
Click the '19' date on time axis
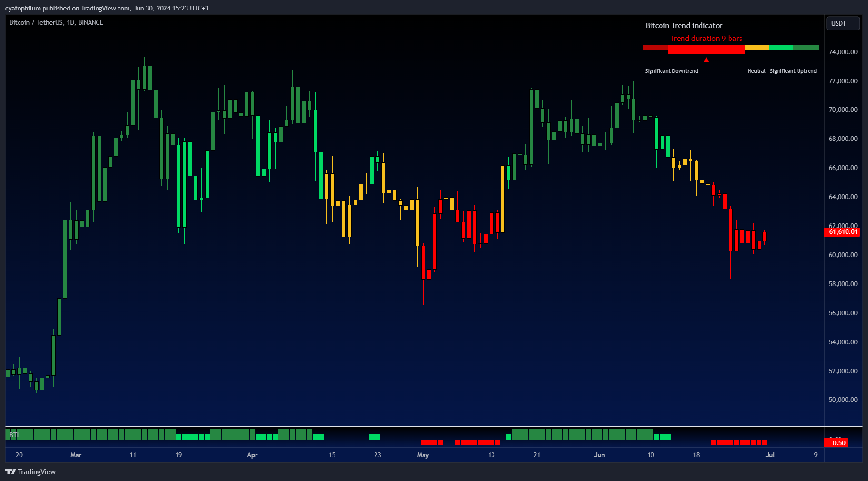[178, 455]
